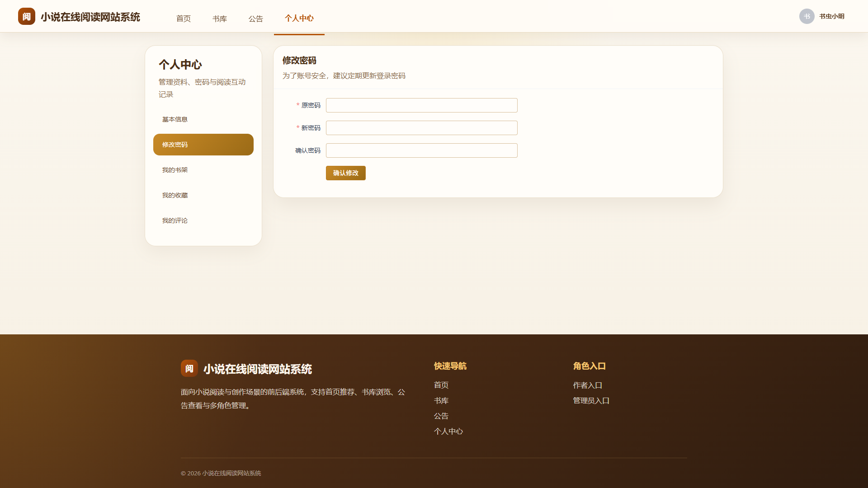Viewport: 868px width, 488px height.
Task: Follow the footer 作者入口 link
Action: point(588,385)
